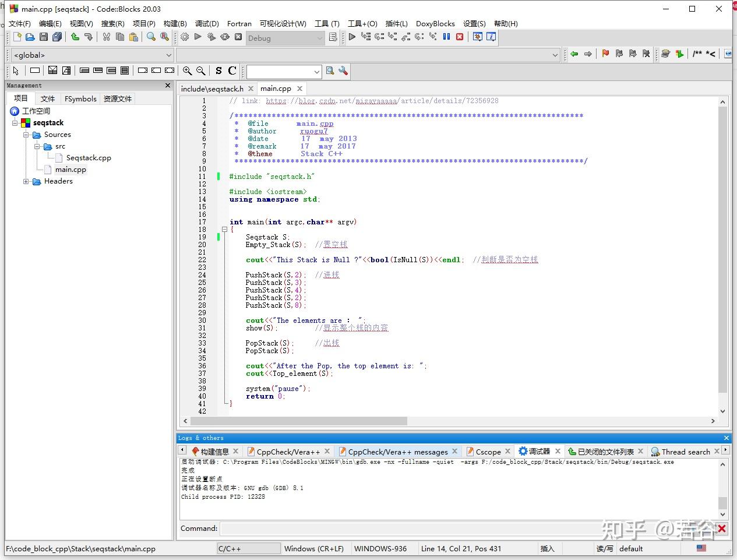Toggle bookmark with red flag icon

605,54
